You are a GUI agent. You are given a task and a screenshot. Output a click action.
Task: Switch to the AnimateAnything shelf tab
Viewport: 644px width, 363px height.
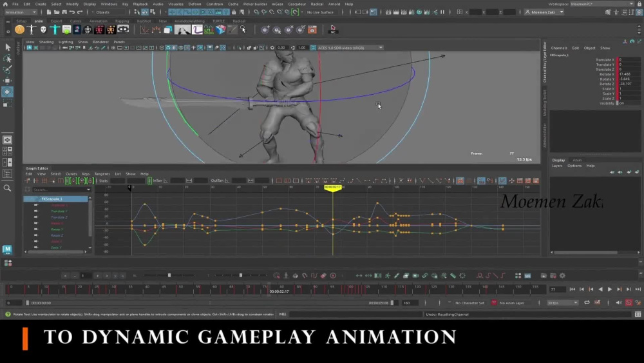tap(189, 21)
